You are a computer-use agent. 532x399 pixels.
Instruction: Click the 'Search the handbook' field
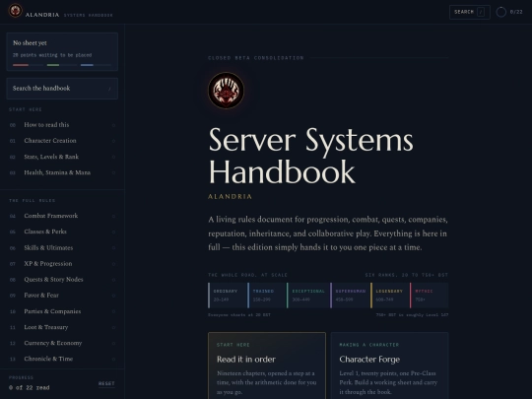62,89
